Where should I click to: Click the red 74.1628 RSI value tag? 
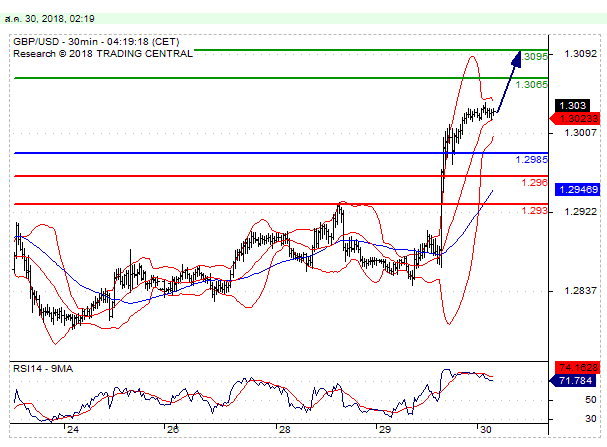point(578,367)
